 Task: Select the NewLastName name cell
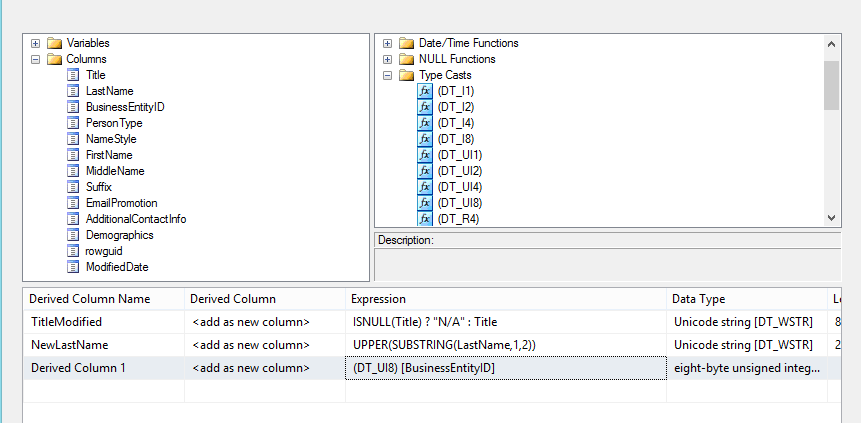pyautogui.click(x=104, y=345)
